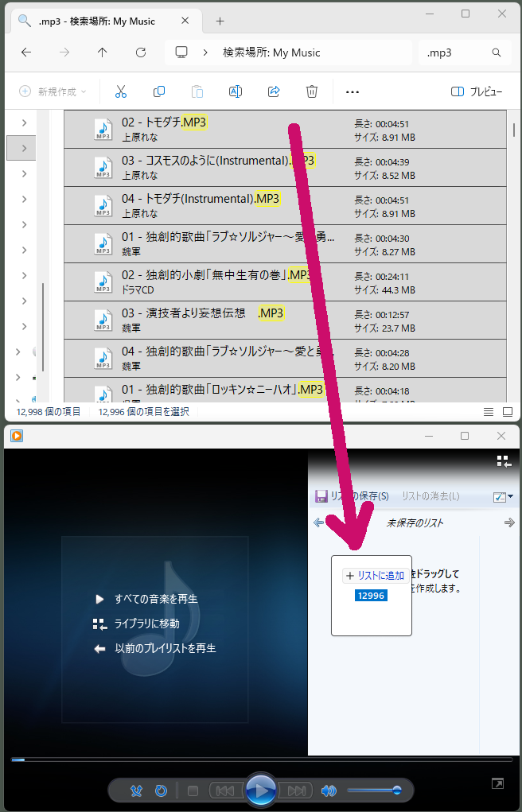
Task: Open a new Explorer tab with plus
Action: coord(220,21)
